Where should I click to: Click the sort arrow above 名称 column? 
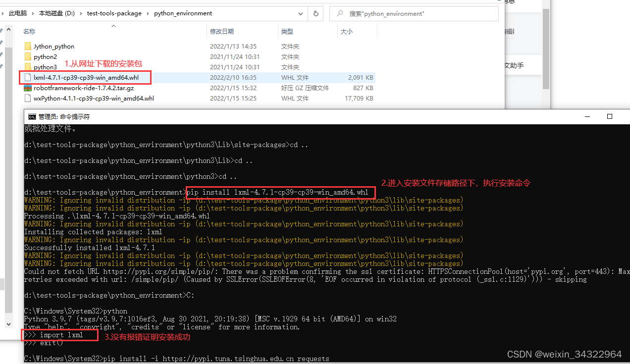pos(113,25)
